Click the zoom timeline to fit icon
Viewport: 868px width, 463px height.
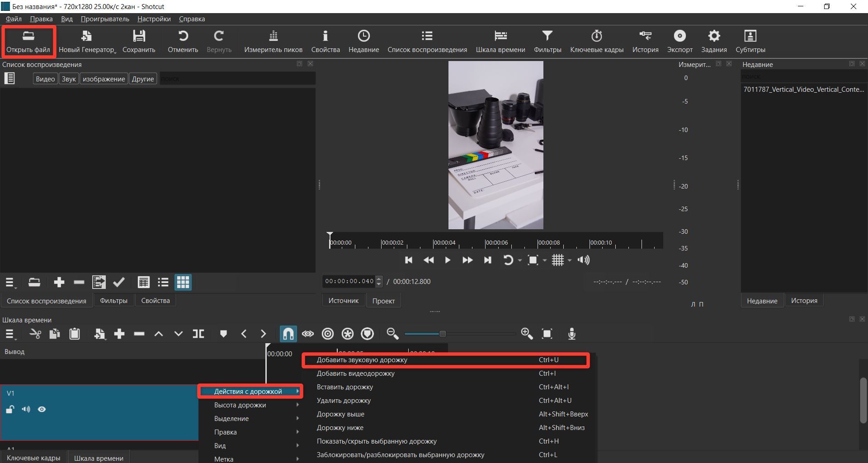point(547,334)
